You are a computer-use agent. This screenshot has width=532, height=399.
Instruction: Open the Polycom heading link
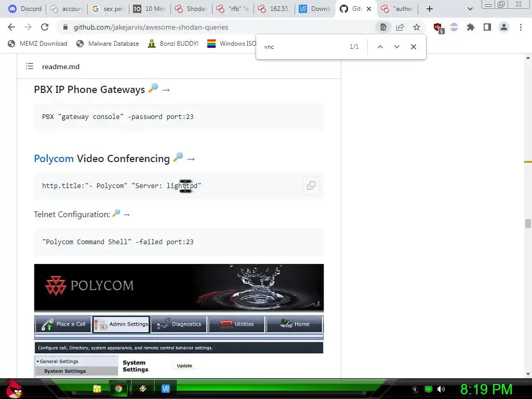54,158
